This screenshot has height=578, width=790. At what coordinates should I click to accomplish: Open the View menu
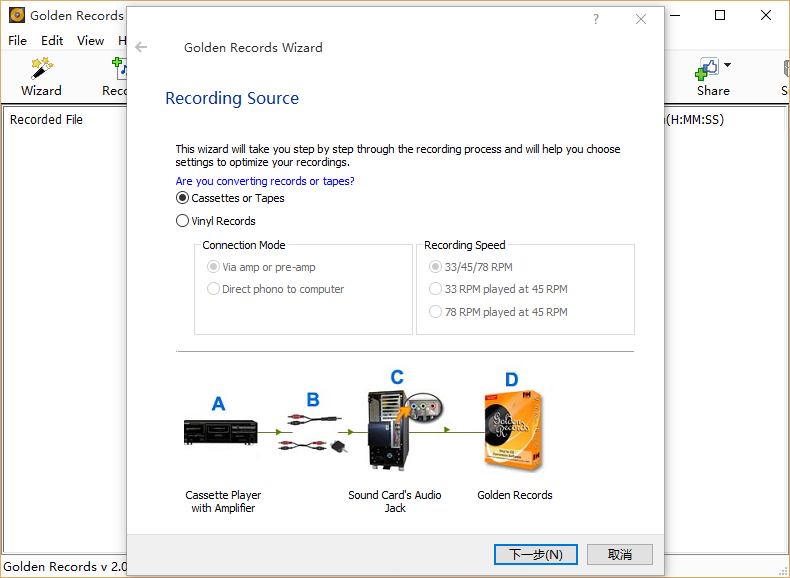(x=90, y=40)
